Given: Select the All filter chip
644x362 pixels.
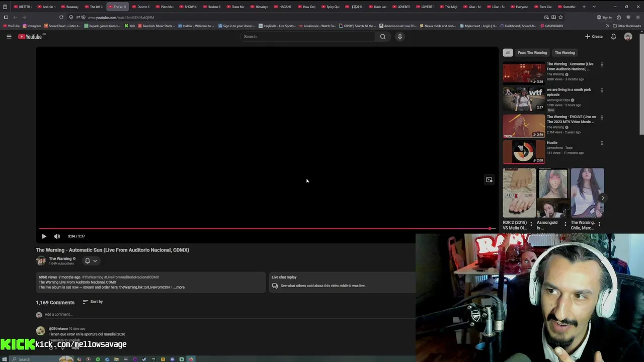Looking at the screenshot, I should coord(508,53).
